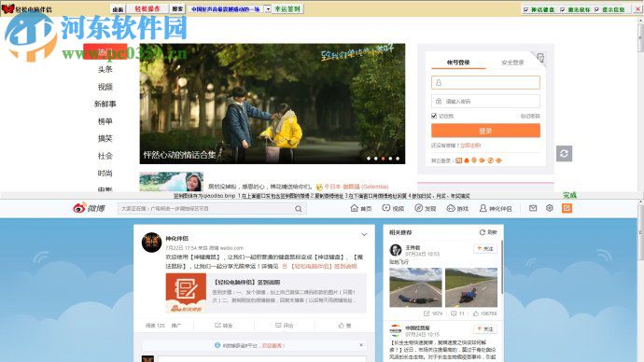The image size is (644, 362).
Task: Click the butterfly app logo in the title bar
Action: click(7, 8)
